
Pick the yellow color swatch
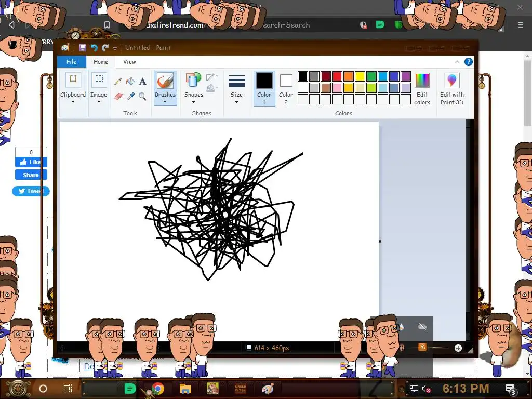(360, 76)
